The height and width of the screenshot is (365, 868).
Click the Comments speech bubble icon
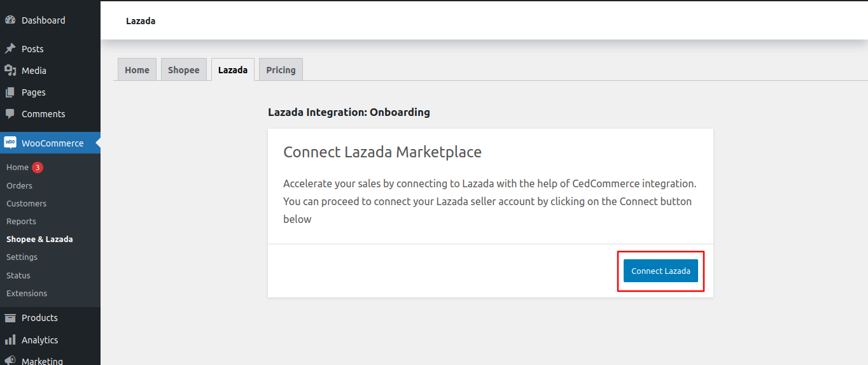click(x=10, y=114)
